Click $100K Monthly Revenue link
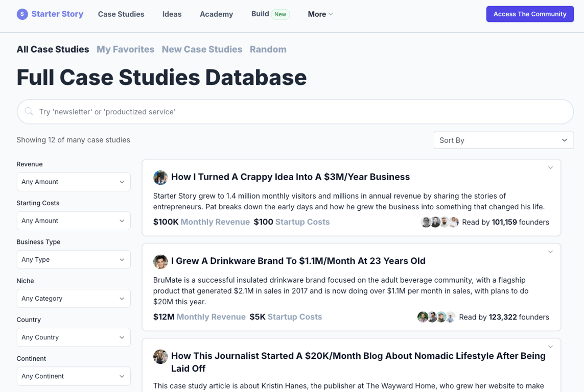The height and width of the screenshot is (392, 584). coord(201,222)
